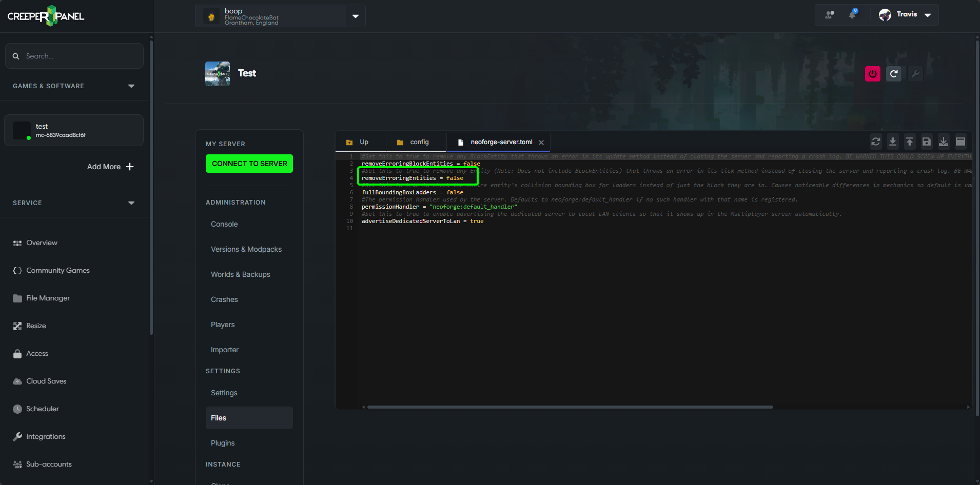Open the Travis account dropdown
Viewport: 980px width, 485px height.
928,15
